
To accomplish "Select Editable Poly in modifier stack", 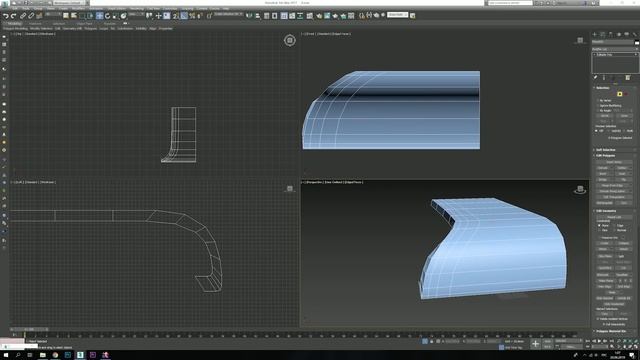I will click(604, 55).
